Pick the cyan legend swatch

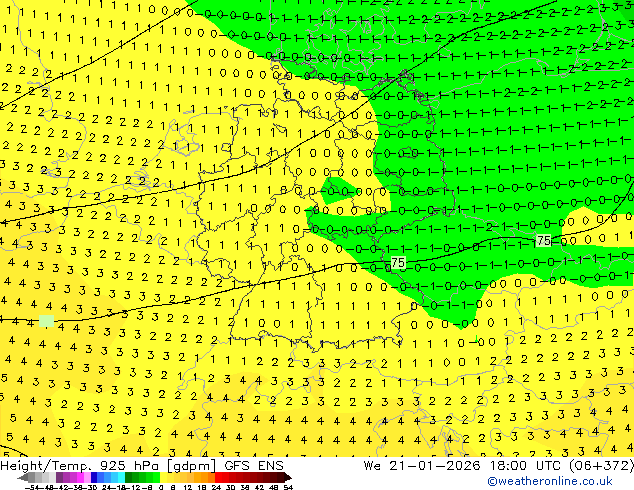[121, 477]
